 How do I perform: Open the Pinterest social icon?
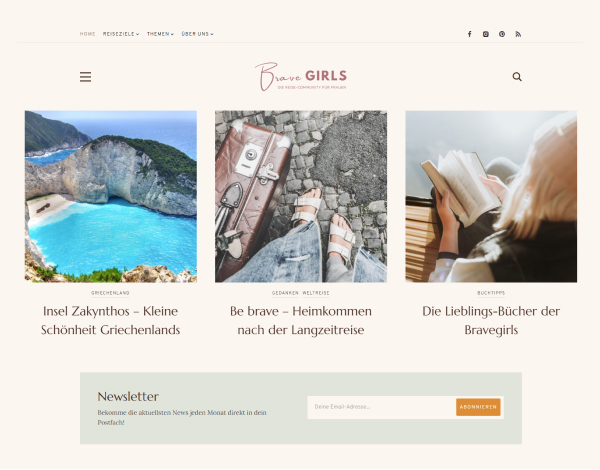[502, 34]
